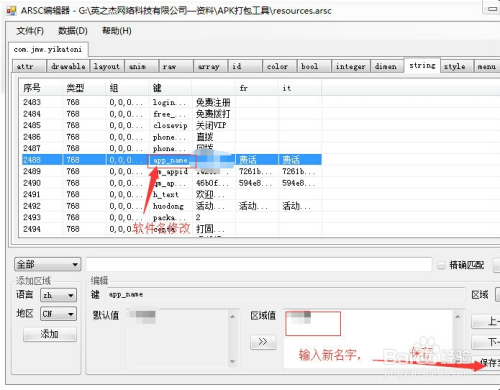Click the ARSC编辑器 title bar app icon
The height and width of the screenshot is (390, 500).
pyautogui.click(x=11, y=11)
